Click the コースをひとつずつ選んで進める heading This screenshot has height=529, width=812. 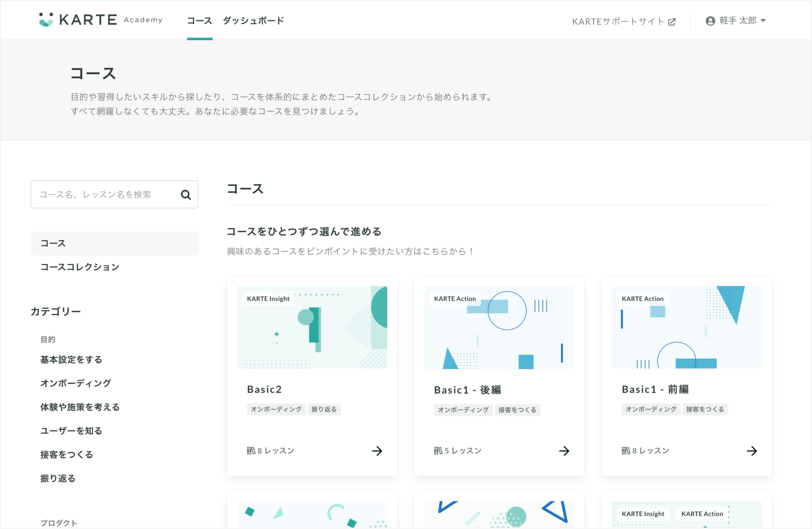[x=304, y=232]
